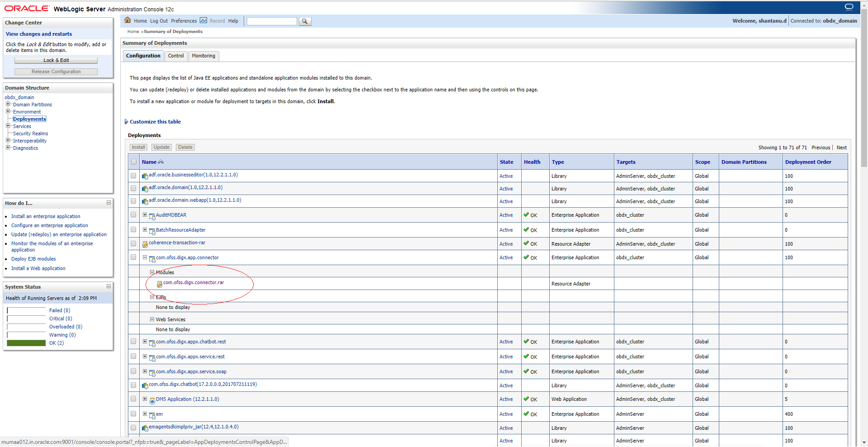
Task: Expand the Diagnostics tree node
Action: point(8,147)
